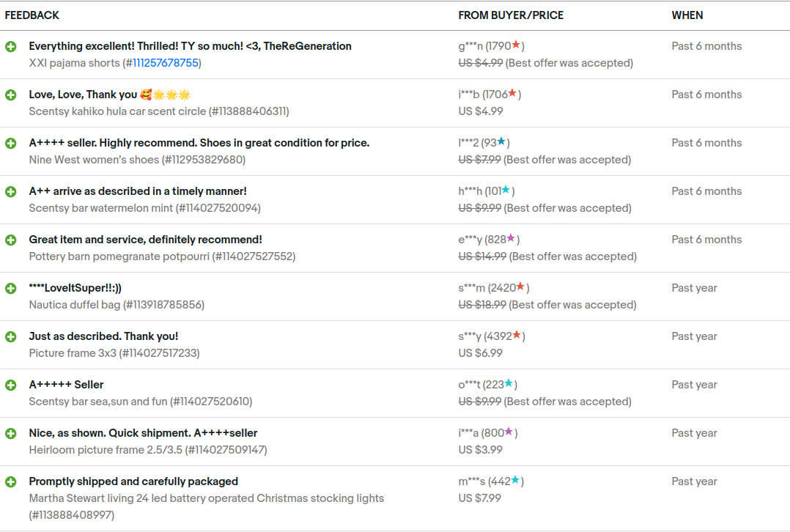Click positive icon for Martha Stewart lights feedback
This screenshot has height=532, width=790.
[11, 481]
